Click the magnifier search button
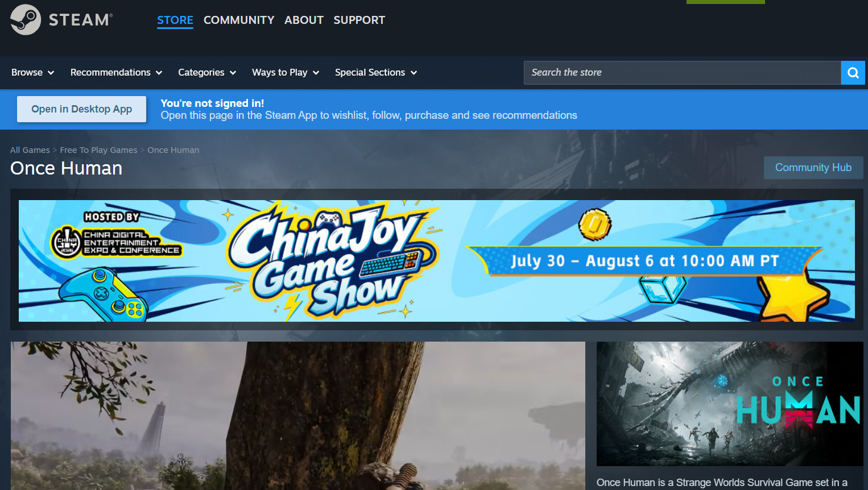 click(853, 73)
